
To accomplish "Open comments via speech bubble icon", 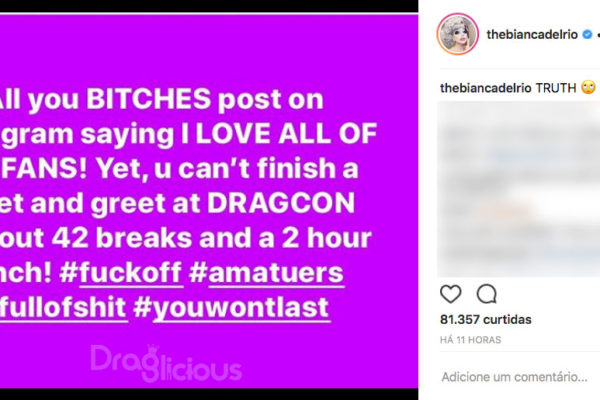I will [487, 294].
